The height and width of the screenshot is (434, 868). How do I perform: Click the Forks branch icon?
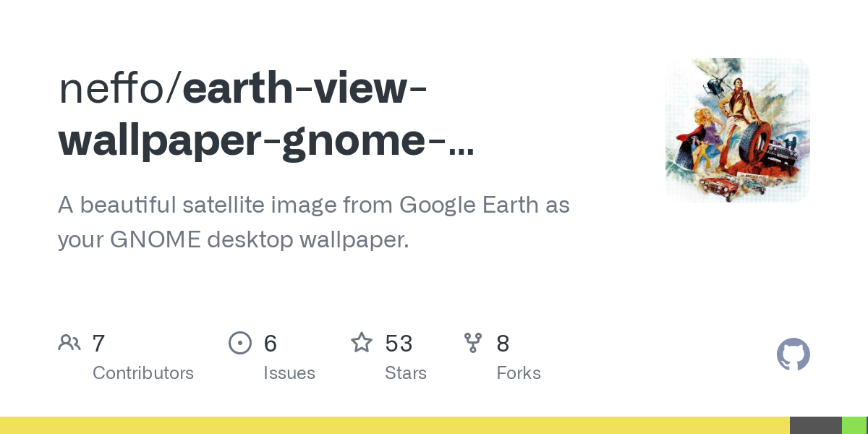click(x=473, y=342)
